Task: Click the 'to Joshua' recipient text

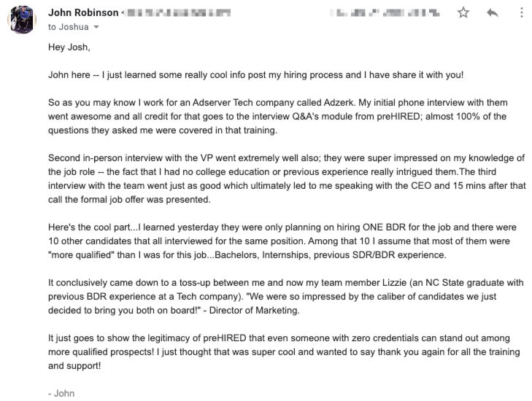Action: coord(67,27)
